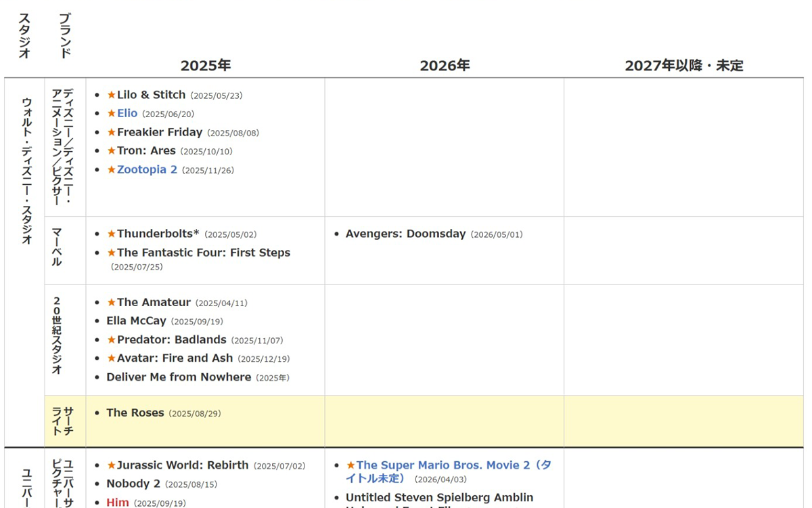
Task: Click the date (2025/08/29) next to The Roses
Action: pyautogui.click(x=195, y=413)
